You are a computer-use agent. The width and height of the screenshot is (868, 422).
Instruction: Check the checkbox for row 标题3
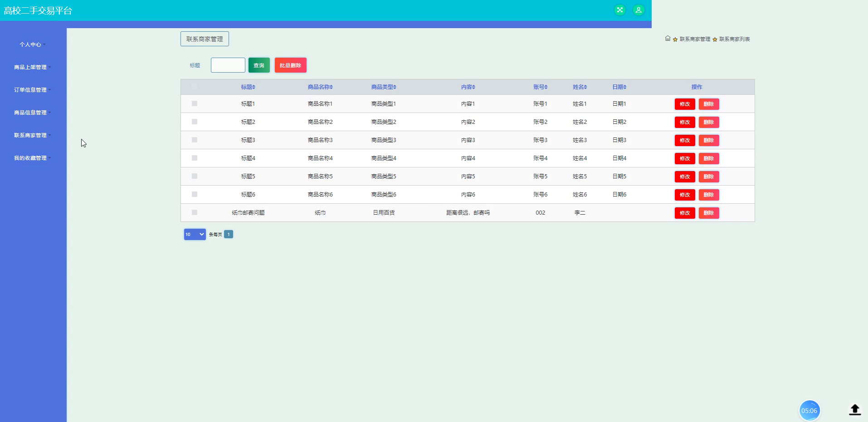195,140
